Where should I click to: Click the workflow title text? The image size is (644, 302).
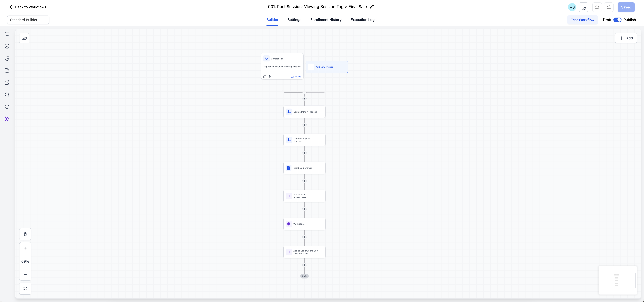317,7
